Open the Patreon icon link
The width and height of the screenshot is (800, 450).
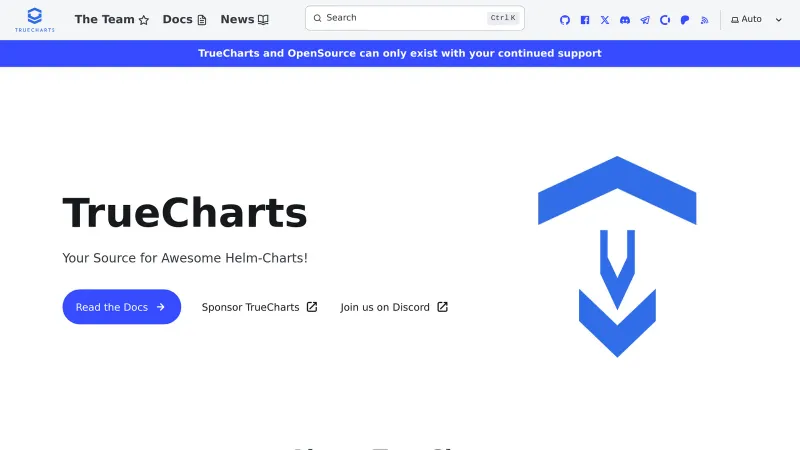click(x=685, y=20)
